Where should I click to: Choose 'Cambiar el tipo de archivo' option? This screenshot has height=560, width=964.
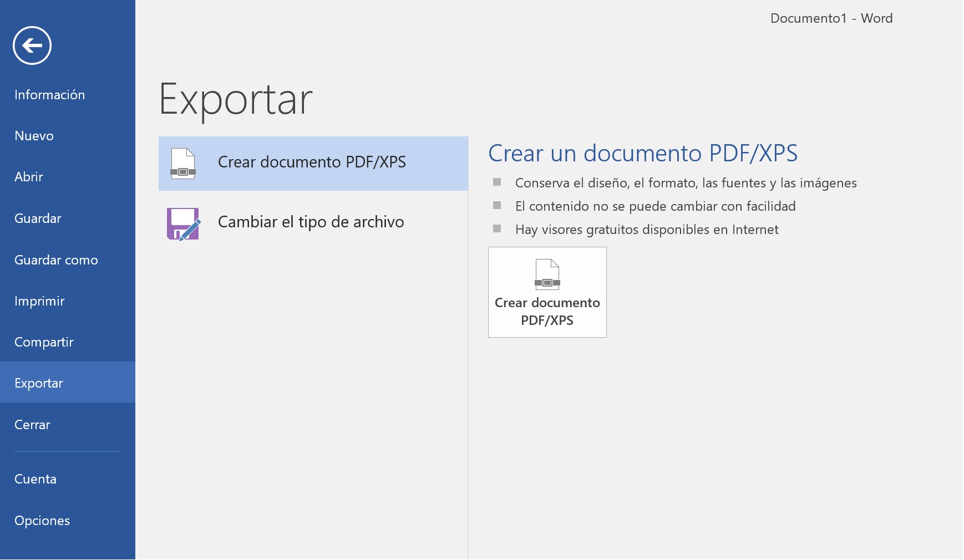pos(311,222)
